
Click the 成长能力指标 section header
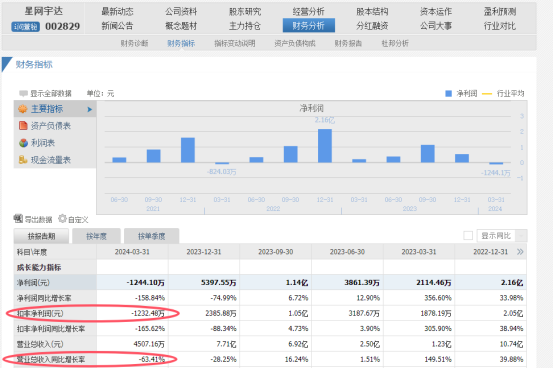39,268
